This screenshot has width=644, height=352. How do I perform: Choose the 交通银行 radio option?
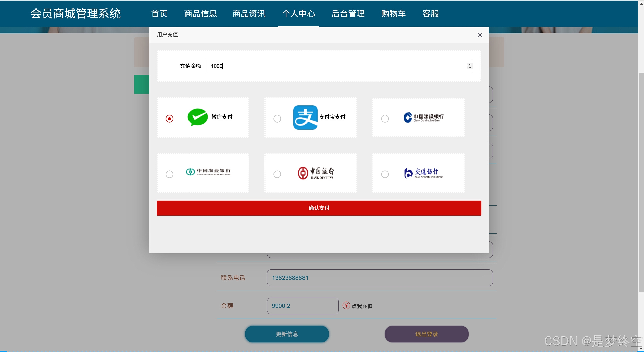[x=385, y=174]
